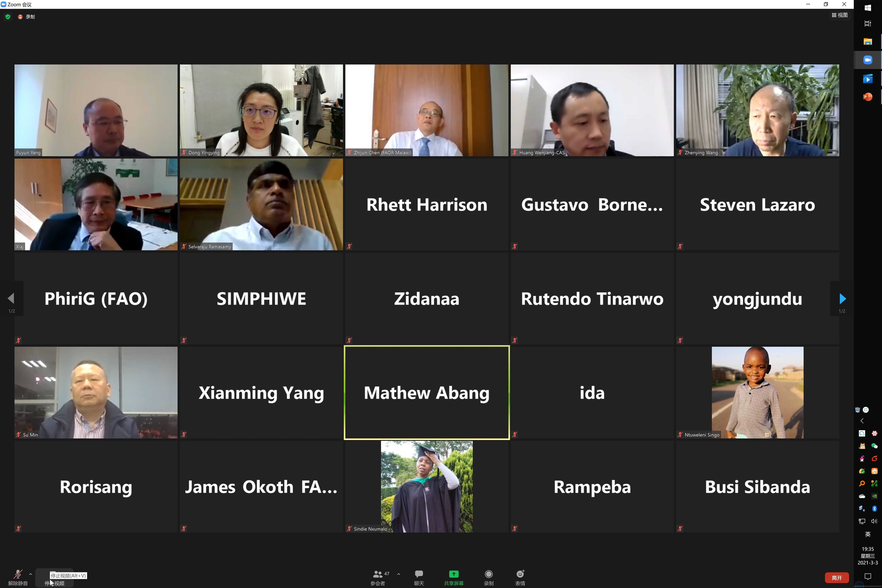This screenshot has width=882, height=588.
Task: Show meeting info via green shield icon
Action: point(8,16)
